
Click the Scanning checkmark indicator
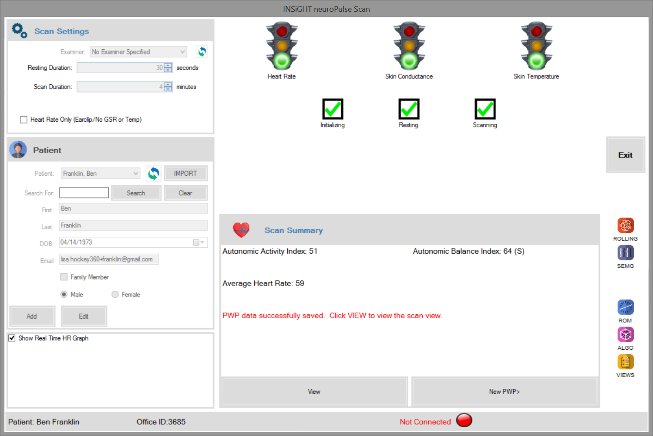point(485,109)
